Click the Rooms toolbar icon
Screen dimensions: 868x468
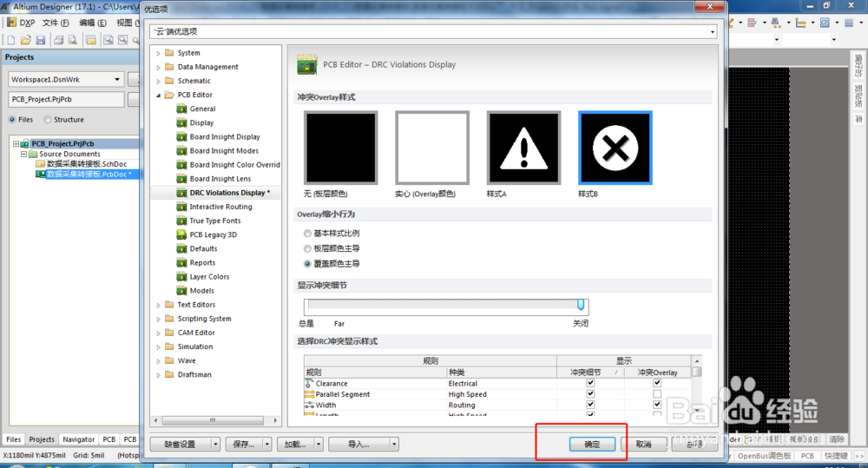coord(825,23)
